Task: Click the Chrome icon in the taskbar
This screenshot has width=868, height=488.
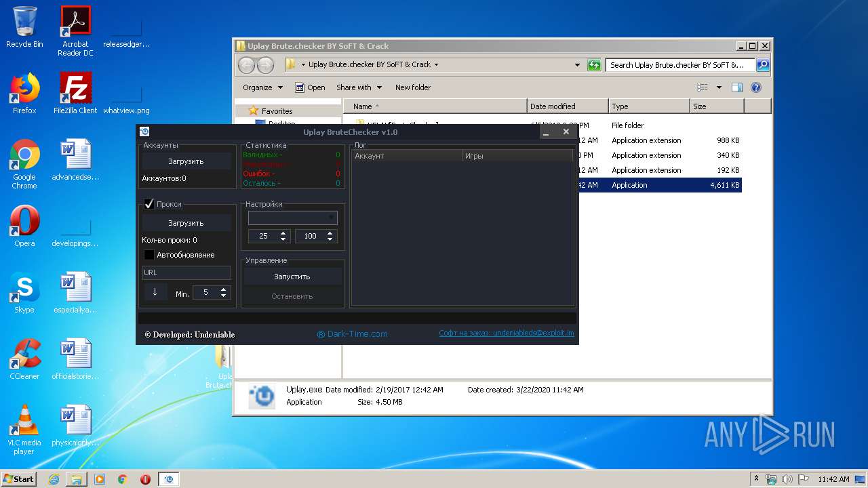Action: (123, 479)
